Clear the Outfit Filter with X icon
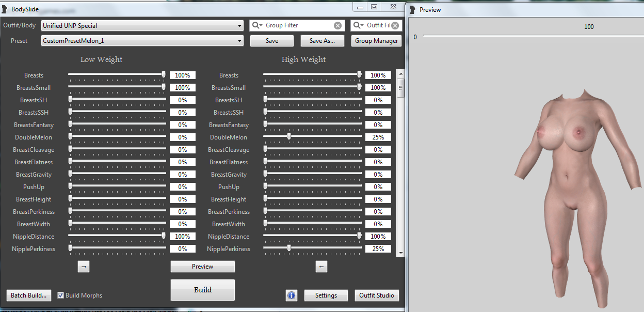 point(395,25)
